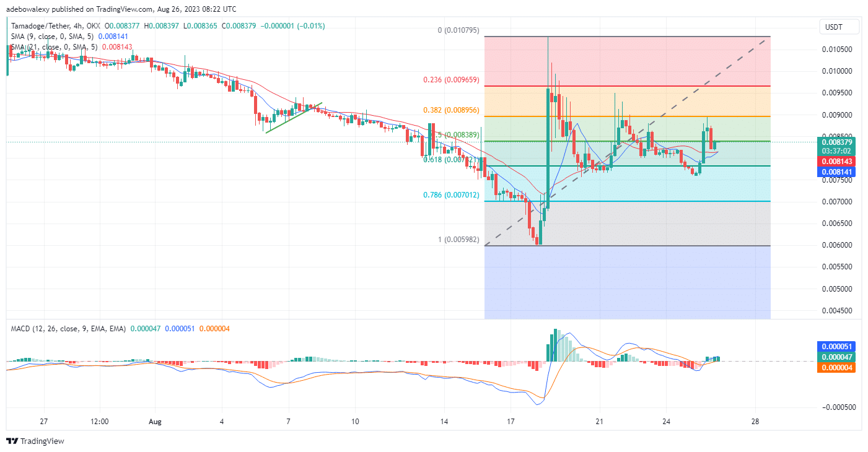
Task: Click the countdown timer 03:37:02
Action: click(x=837, y=150)
